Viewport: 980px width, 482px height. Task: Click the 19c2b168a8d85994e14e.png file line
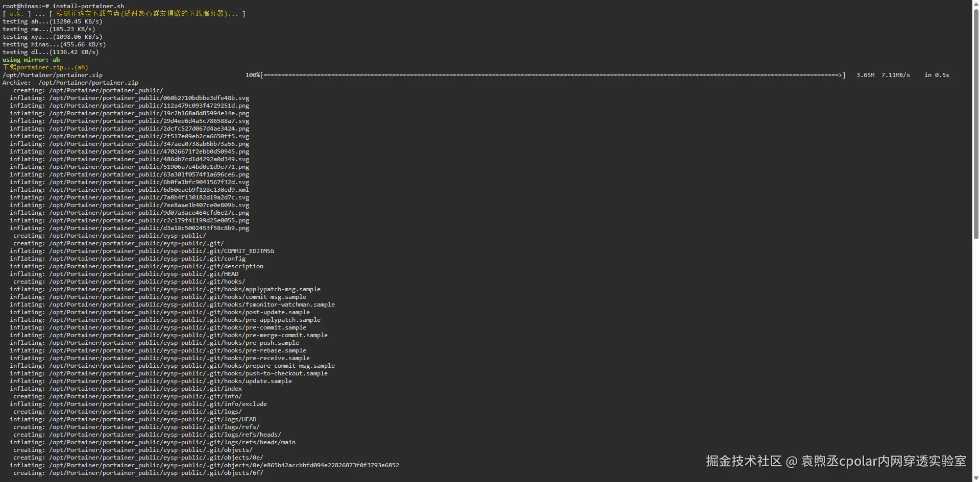click(130, 113)
